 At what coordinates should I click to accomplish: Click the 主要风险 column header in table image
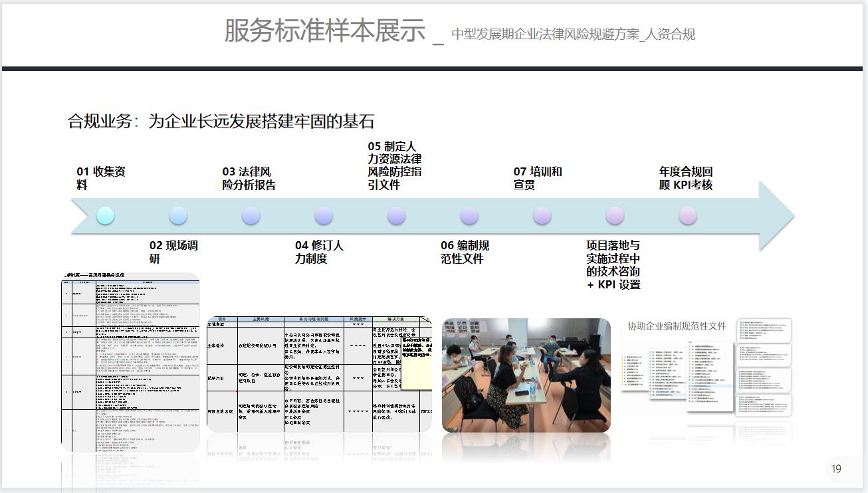pyautogui.click(x=261, y=320)
